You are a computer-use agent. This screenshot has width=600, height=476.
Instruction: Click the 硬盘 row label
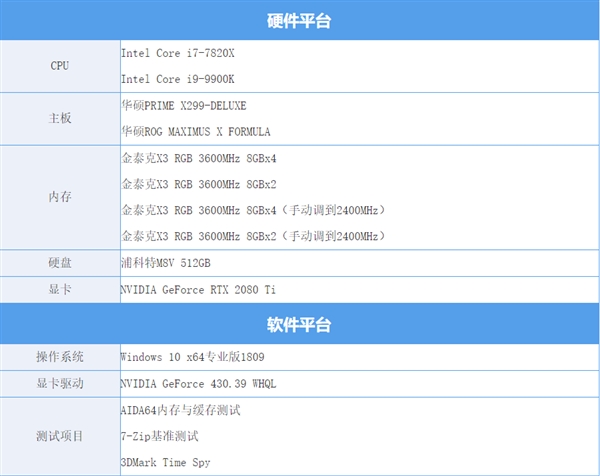[x=60, y=263]
